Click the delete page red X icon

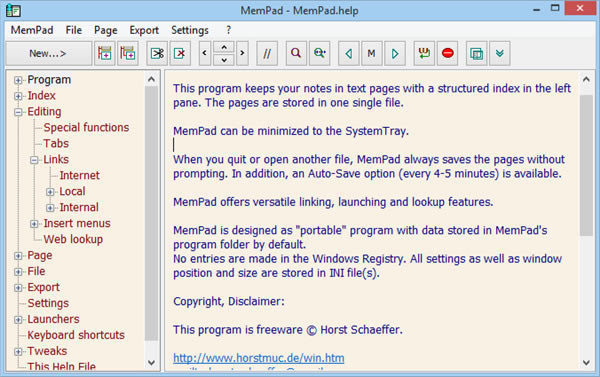click(x=180, y=53)
